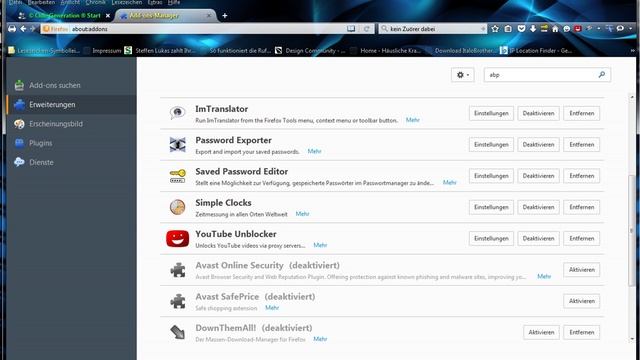Reload the page with the refresh icon
Image resolution: width=640 pixels, height=360 pixels.
click(367, 29)
